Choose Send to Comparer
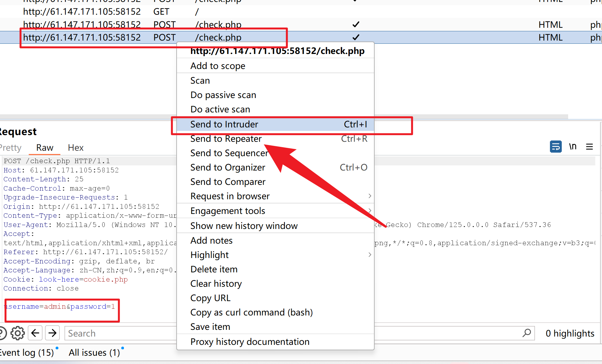The height and width of the screenshot is (364, 602). 275,182
